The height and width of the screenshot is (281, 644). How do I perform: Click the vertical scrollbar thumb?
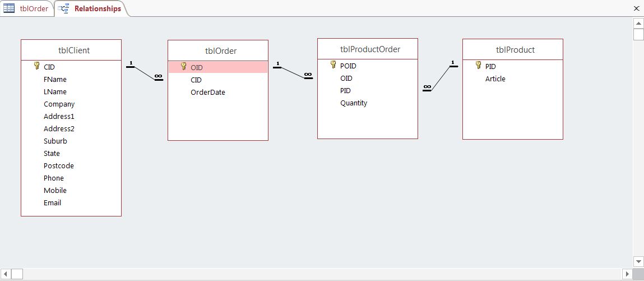[x=638, y=34]
